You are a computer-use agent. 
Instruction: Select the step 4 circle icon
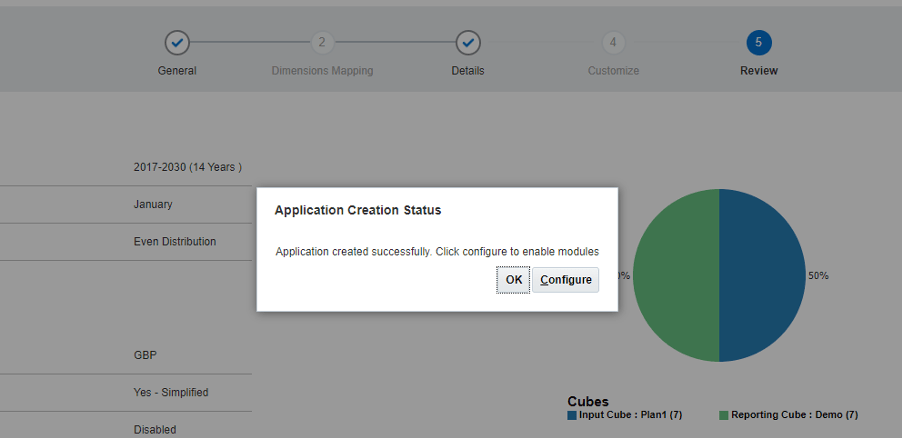pos(613,43)
